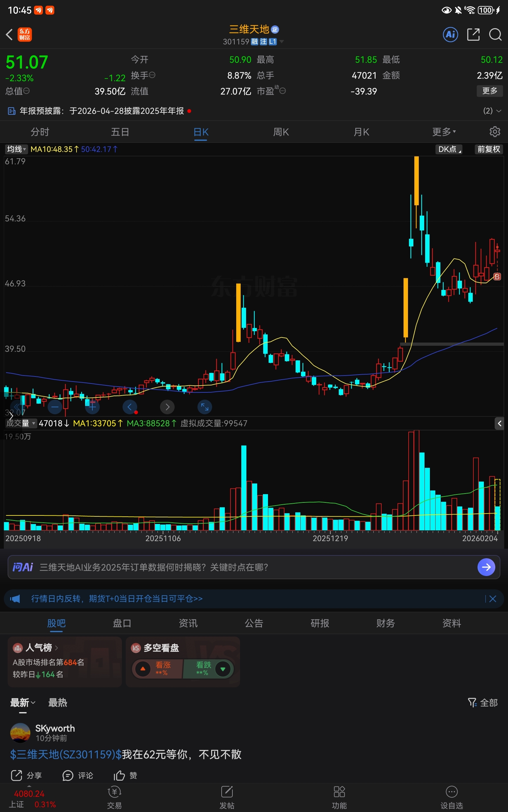Switch to 五日 chart tab
This screenshot has height=812, width=508.
(x=120, y=132)
